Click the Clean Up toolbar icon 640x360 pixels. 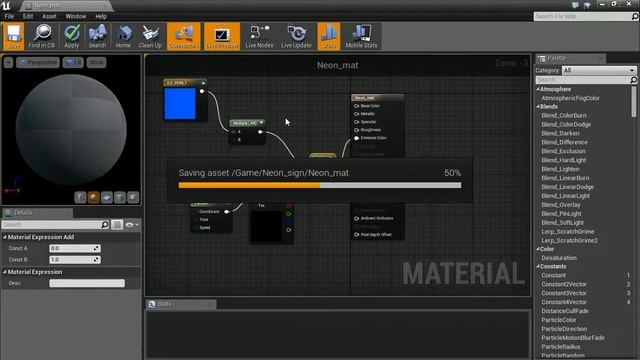click(150, 36)
